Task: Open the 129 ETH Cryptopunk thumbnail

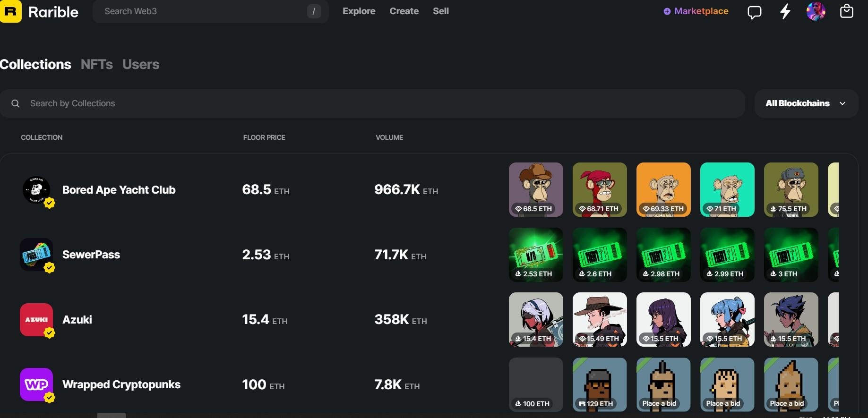Action: [600, 384]
